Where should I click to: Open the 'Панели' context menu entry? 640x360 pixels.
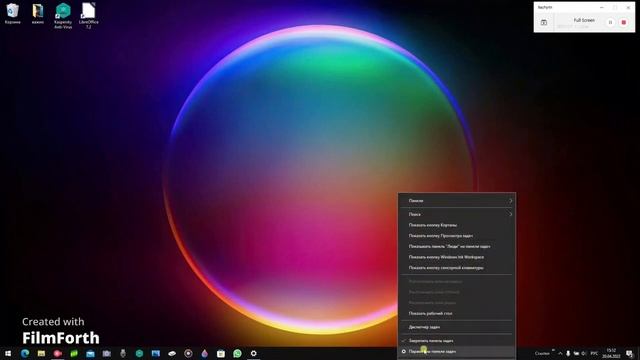(x=456, y=201)
